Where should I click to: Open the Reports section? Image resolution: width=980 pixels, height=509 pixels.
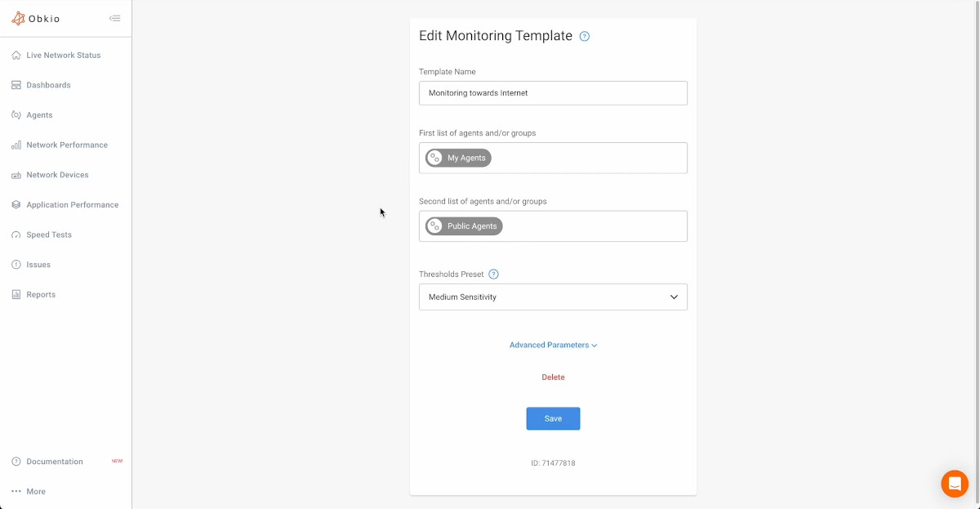pyautogui.click(x=39, y=294)
